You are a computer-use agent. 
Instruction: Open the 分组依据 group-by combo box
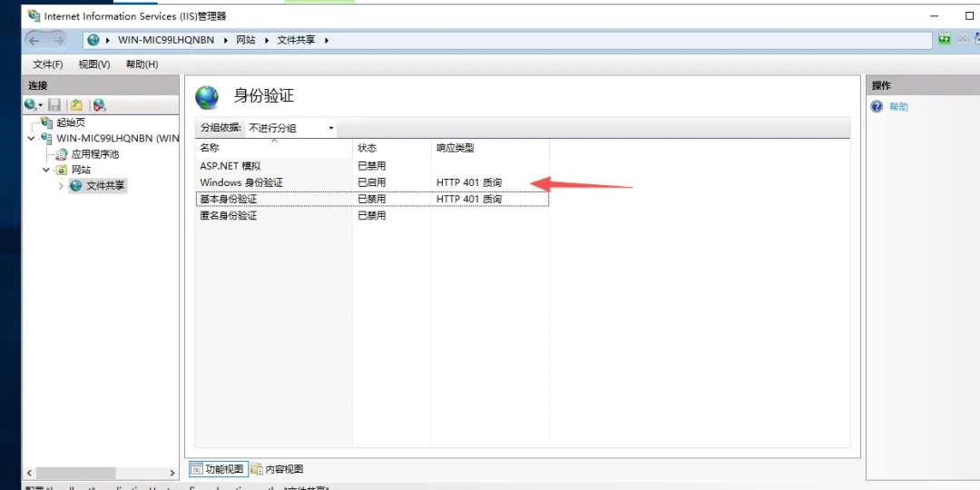pos(291,128)
